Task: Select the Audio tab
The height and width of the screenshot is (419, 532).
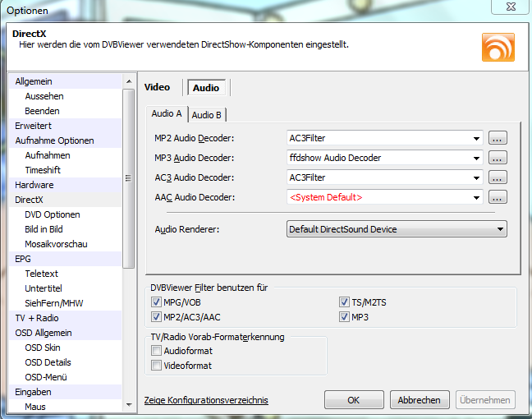Action: click(x=206, y=88)
